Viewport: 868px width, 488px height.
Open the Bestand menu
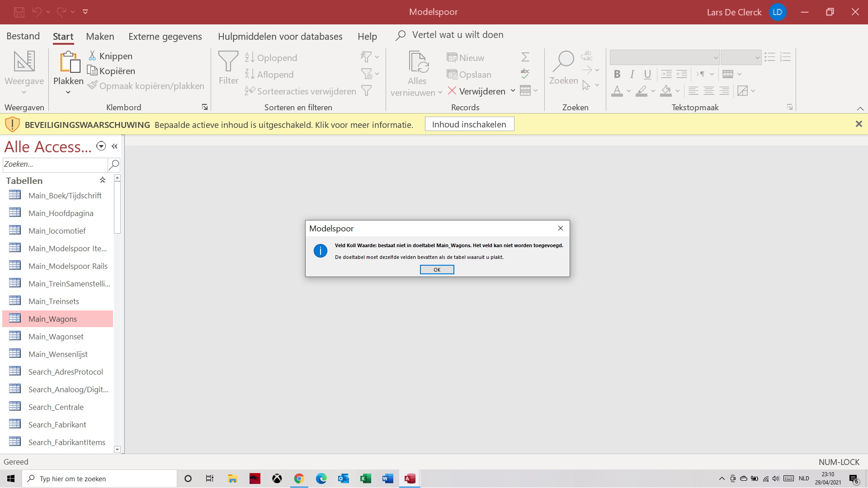(x=23, y=36)
